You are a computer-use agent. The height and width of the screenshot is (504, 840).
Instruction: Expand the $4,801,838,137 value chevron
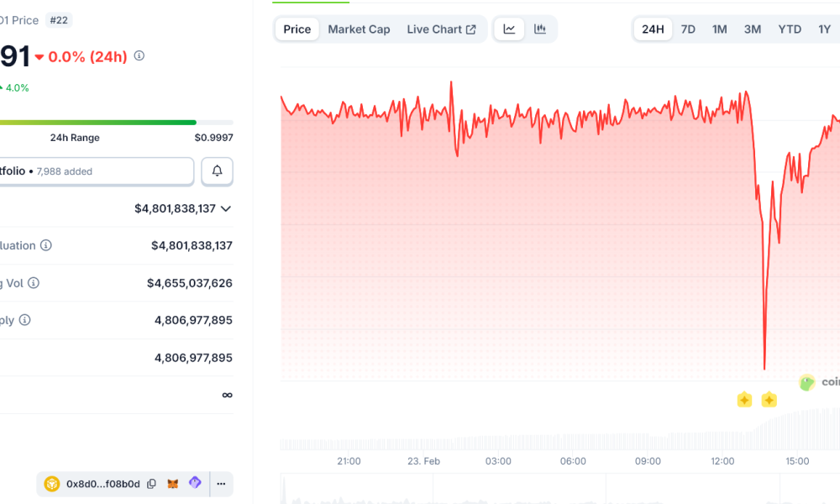pyautogui.click(x=225, y=209)
